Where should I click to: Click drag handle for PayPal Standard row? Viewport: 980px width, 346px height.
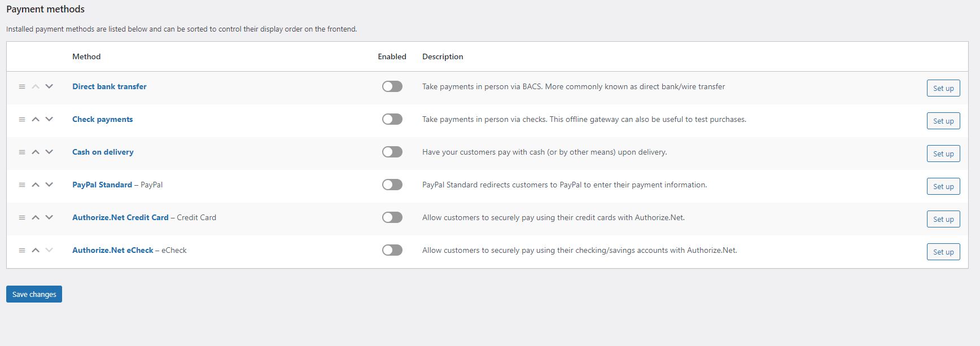click(x=22, y=185)
